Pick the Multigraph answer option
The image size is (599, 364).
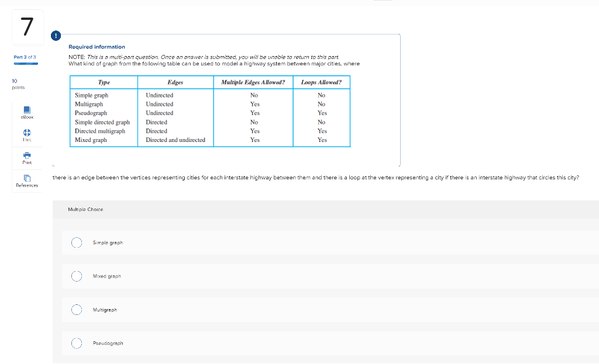pos(77,310)
